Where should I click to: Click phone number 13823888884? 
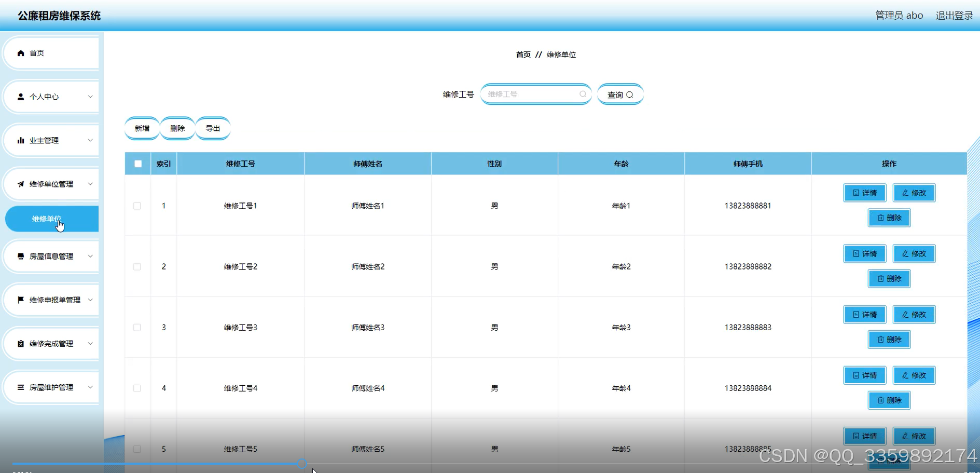click(748, 388)
